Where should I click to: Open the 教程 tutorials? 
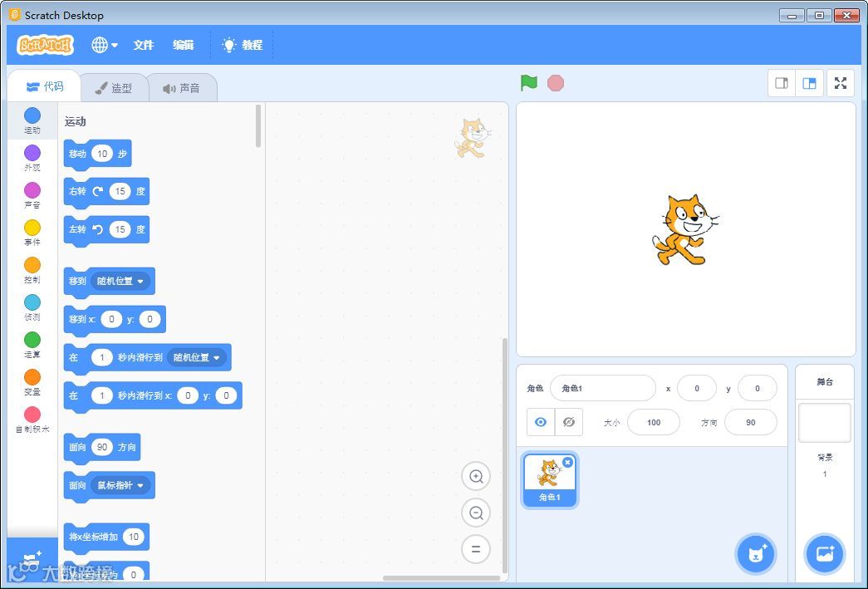(x=242, y=45)
